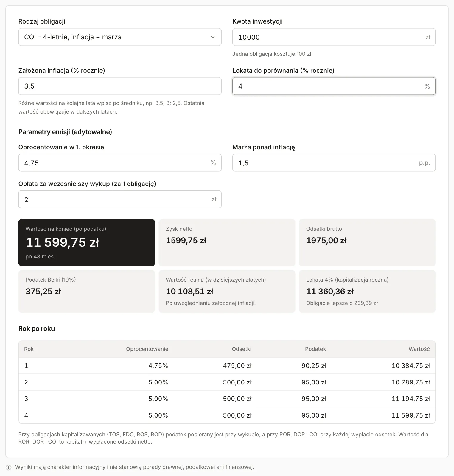The height and width of the screenshot is (476, 454).
Task: Select the Lokata do porównania field
Action: click(x=334, y=86)
